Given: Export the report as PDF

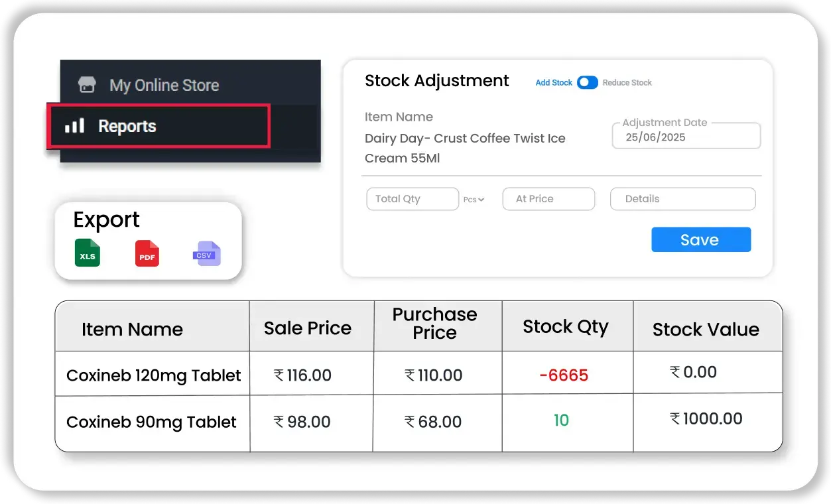Looking at the screenshot, I should [x=147, y=253].
